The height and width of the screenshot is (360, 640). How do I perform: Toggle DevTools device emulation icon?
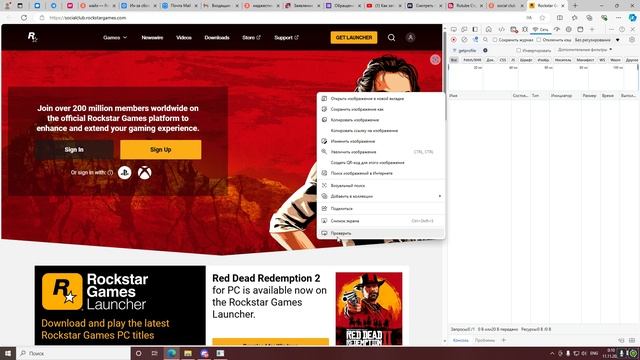[464, 29]
